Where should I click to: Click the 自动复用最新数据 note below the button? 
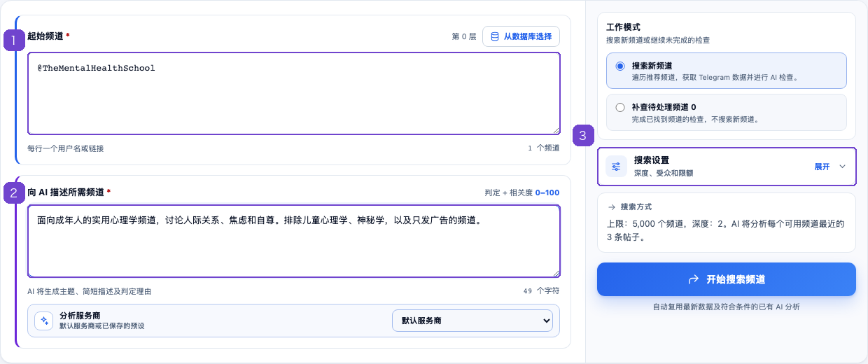pyautogui.click(x=726, y=307)
